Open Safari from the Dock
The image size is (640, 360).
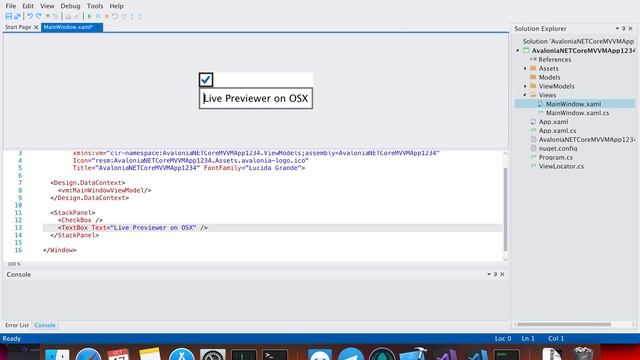[88, 354]
